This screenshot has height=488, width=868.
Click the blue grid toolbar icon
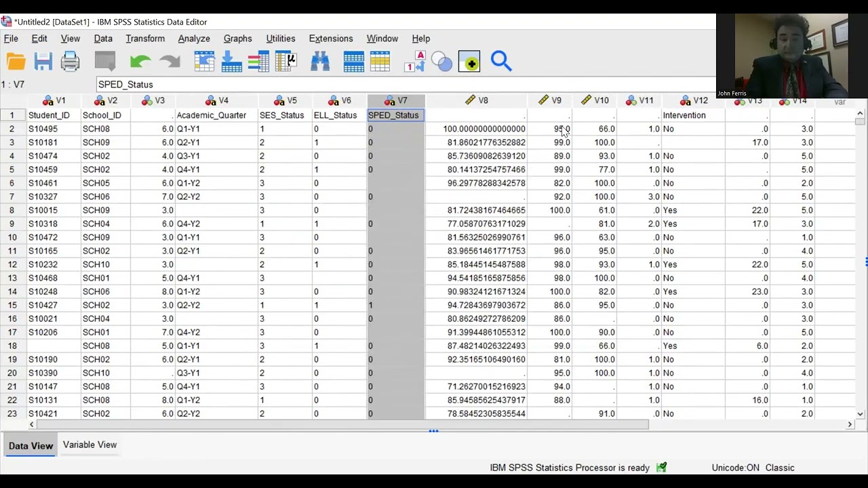coord(353,62)
